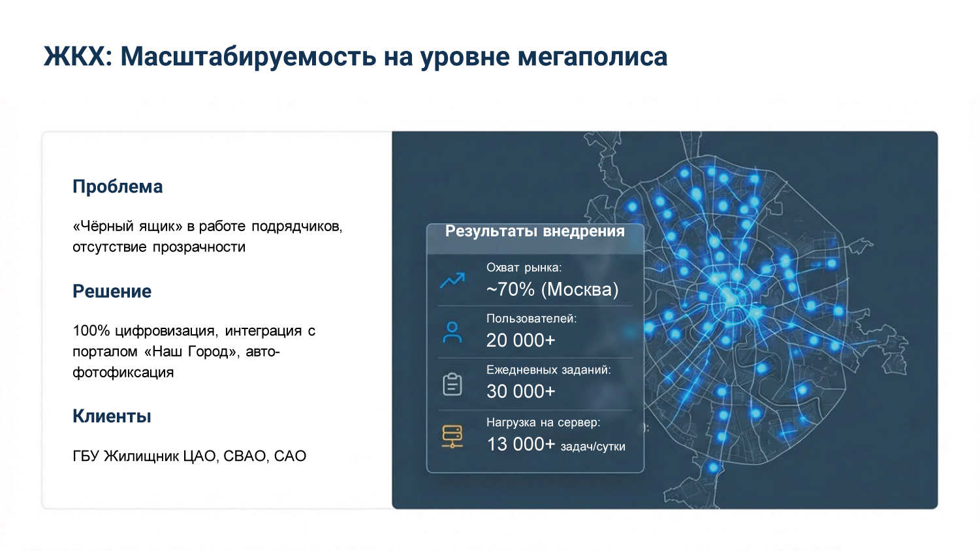Select the 13 000+ задач/сутки metric
Viewport: 980px width, 551px height.
tap(556, 443)
